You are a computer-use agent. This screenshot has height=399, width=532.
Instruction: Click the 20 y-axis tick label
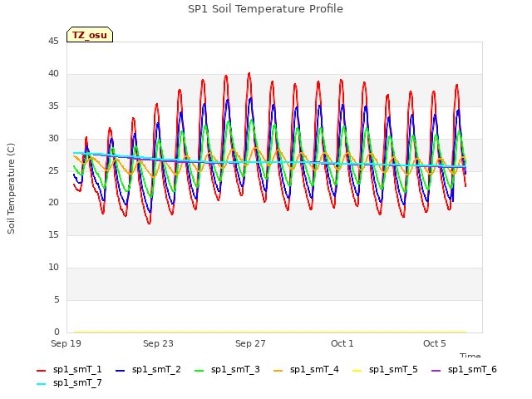pyautogui.click(x=53, y=203)
